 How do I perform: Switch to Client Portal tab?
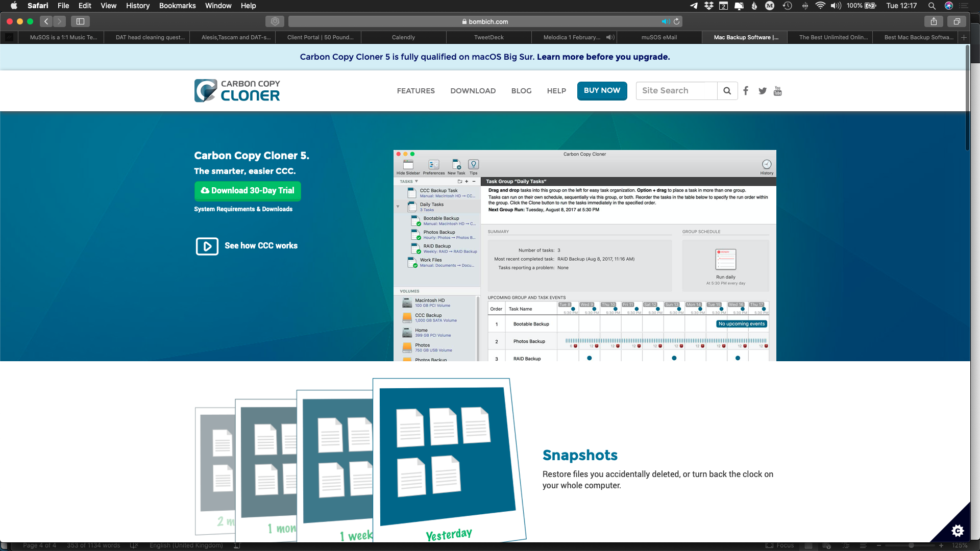pyautogui.click(x=318, y=37)
